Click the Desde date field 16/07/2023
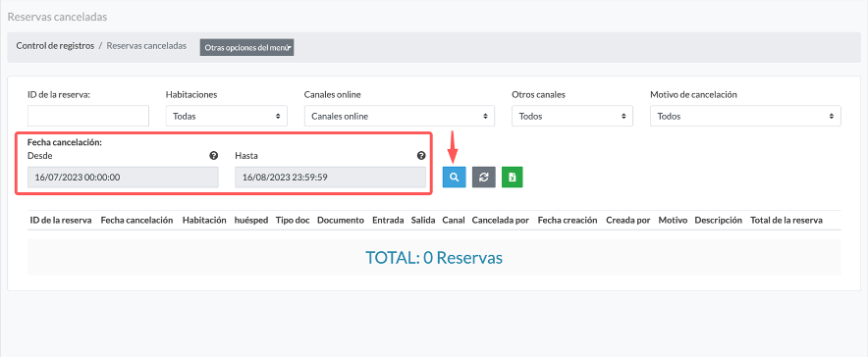Image resolution: width=868 pixels, height=357 pixels. click(x=123, y=177)
